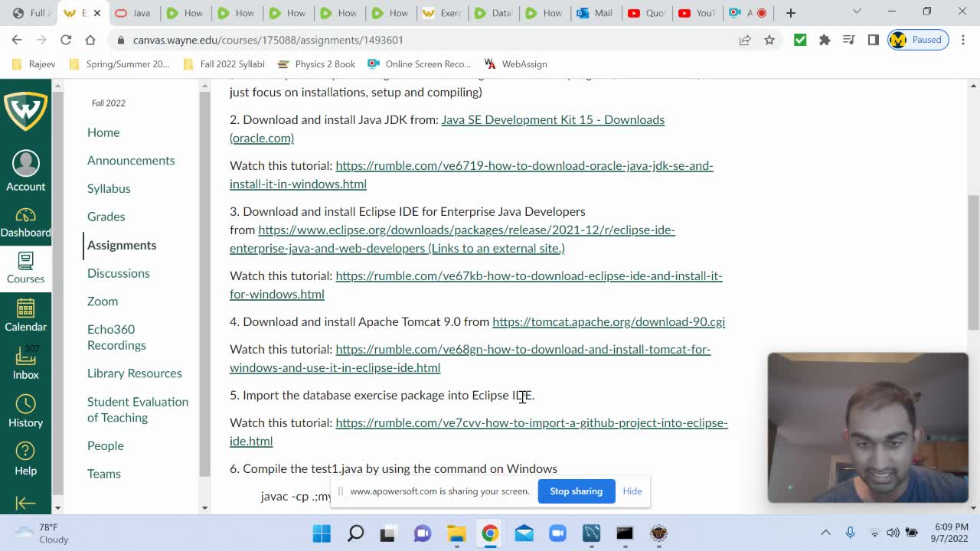Click the browser back arrow
The height and width of the screenshot is (551, 980).
[17, 40]
